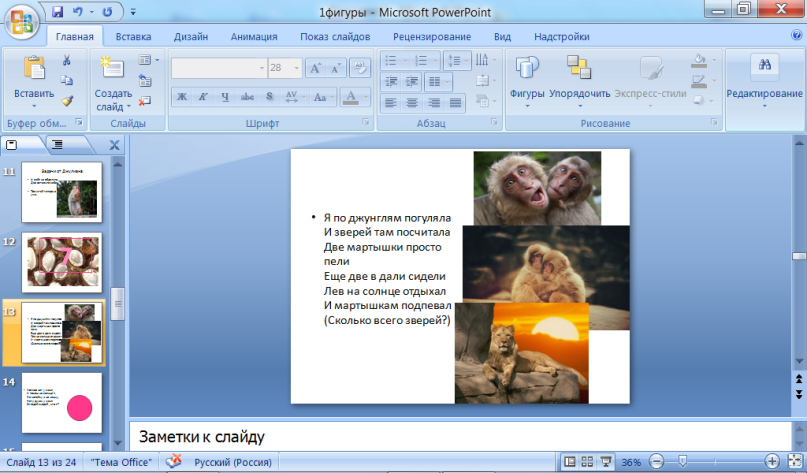Center the text
This screenshot has width=807, height=473.
click(412, 103)
